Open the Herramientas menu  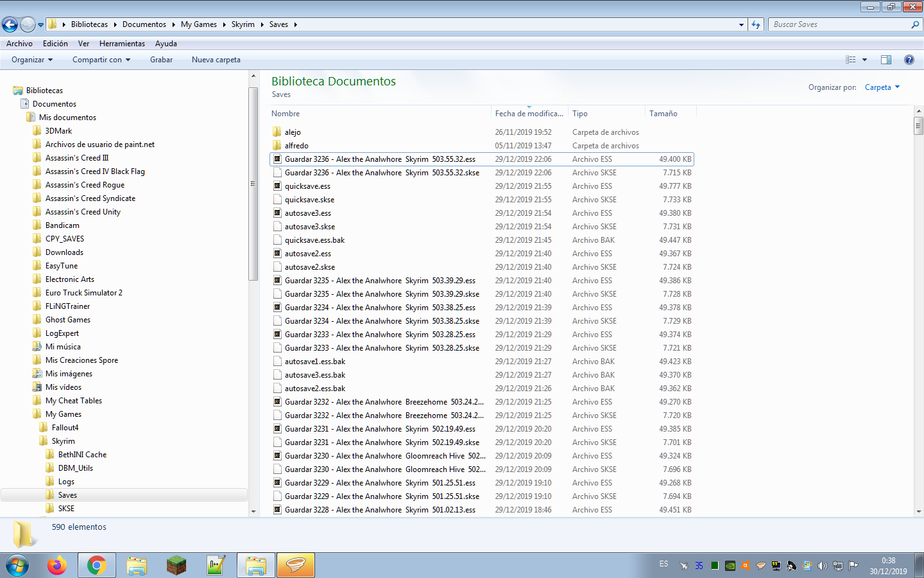coord(122,44)
